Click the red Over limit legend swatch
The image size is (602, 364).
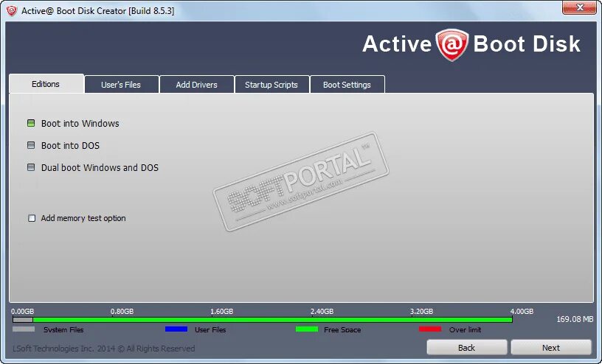point(430,329)
